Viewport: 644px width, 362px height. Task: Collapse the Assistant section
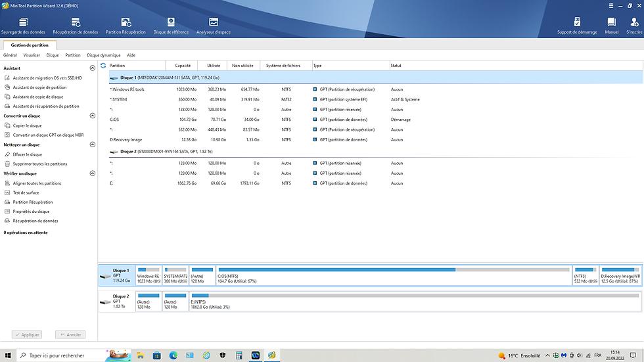tap(93, 68)
